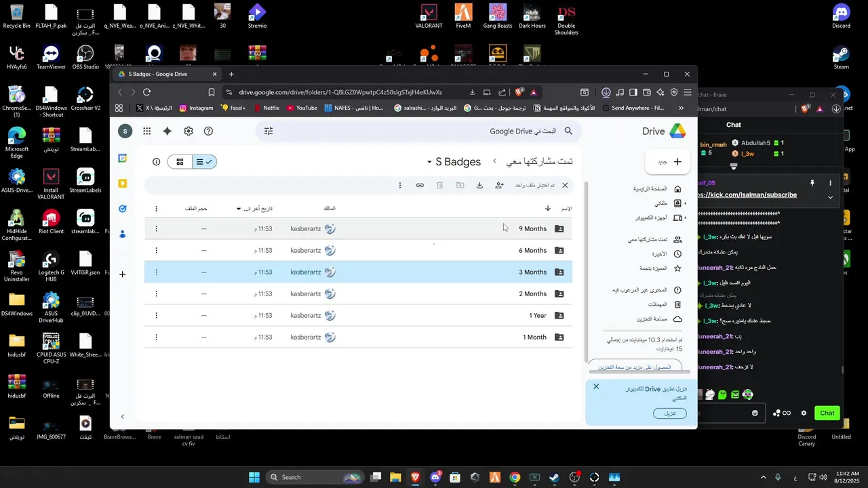Viewport: 868px width, 488px height.
Task: Download the selected folder from selection toolbar
Action: point(479,185)
